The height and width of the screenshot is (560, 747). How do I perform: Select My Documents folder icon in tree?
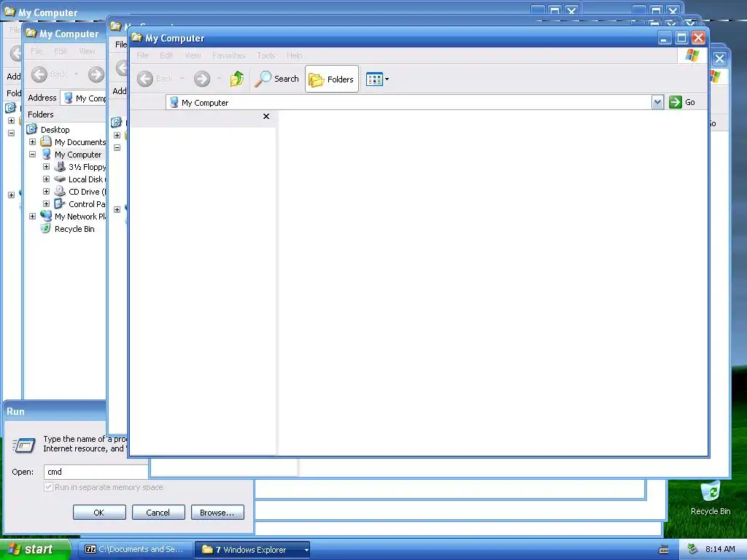(x=46, y=141)
